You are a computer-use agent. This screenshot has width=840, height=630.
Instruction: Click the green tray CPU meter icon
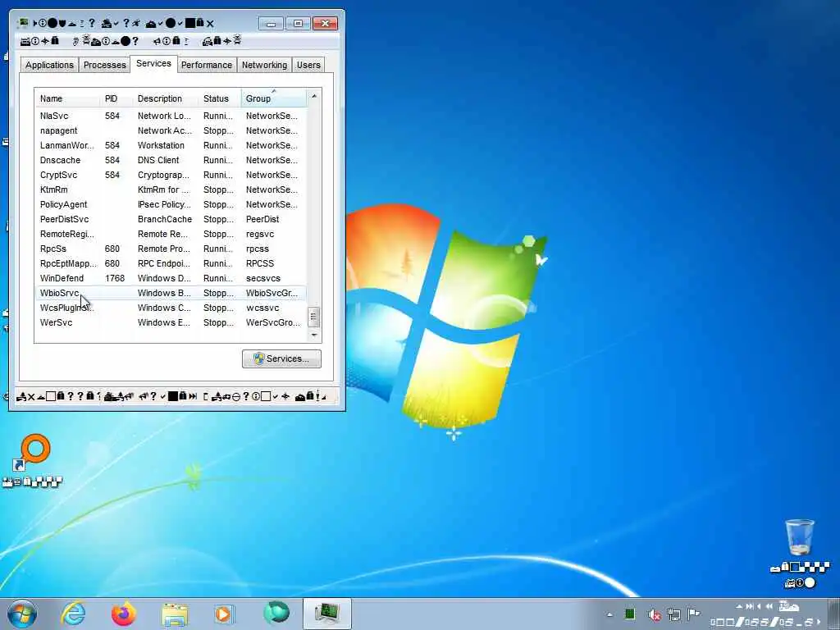(630, 614)
